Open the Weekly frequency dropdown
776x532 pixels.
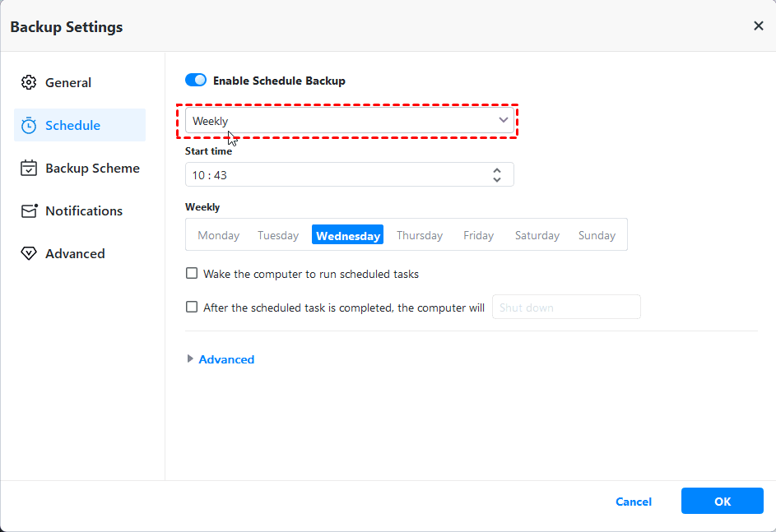click(x=350, y=121)
